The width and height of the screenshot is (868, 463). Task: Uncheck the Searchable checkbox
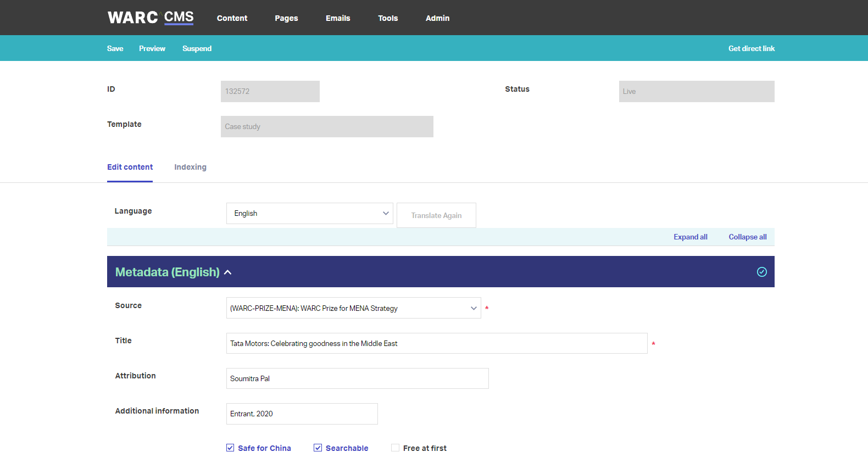pos(318,448)
